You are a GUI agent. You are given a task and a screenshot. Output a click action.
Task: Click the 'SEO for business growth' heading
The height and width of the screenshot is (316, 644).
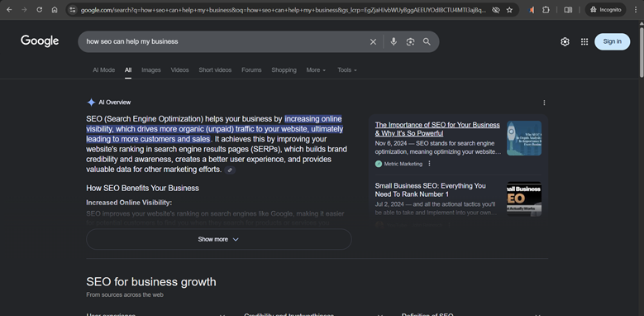151,282
